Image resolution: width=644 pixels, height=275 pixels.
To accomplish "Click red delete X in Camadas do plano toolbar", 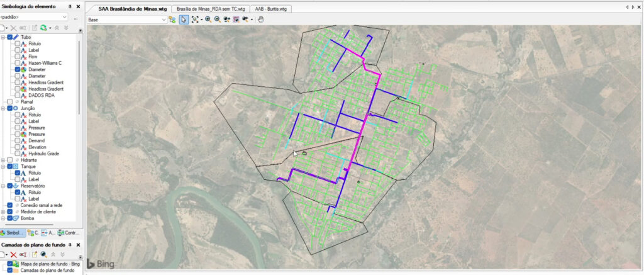I will 14,255.
